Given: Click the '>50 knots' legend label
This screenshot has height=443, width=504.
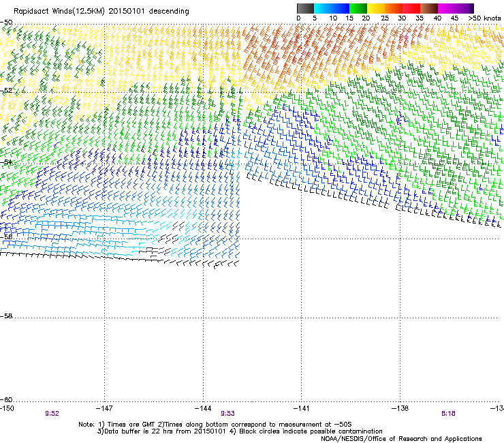Looking at the screenshot, I should click(484, 18).
